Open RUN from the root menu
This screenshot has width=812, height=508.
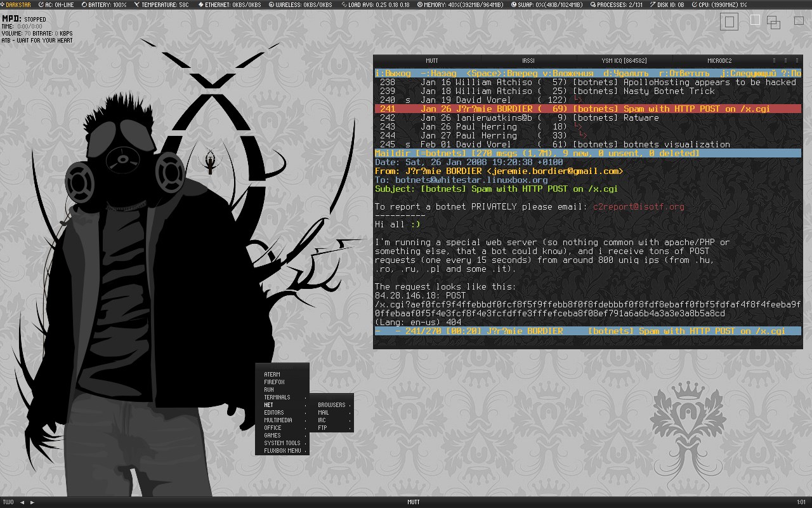pyautogui.click(x=283, y=390)
